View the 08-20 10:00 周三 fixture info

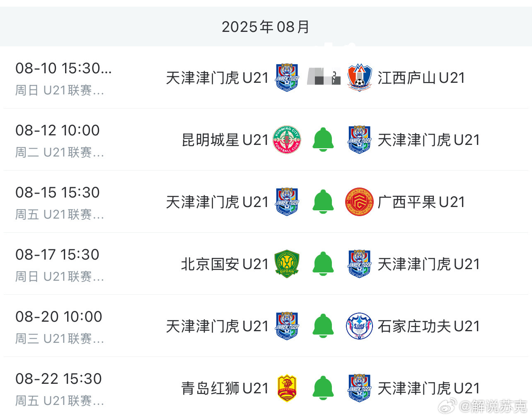[59, 326]
